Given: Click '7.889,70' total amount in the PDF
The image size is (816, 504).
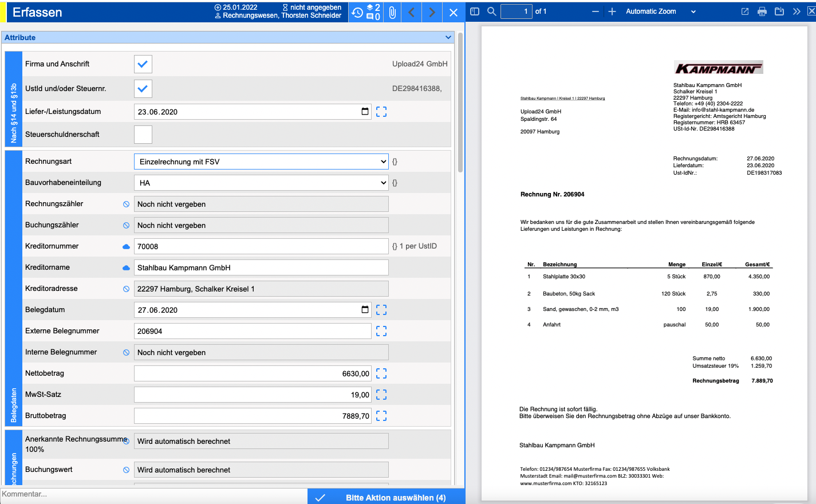Looking at the screenshot, I should click(762, 380).
